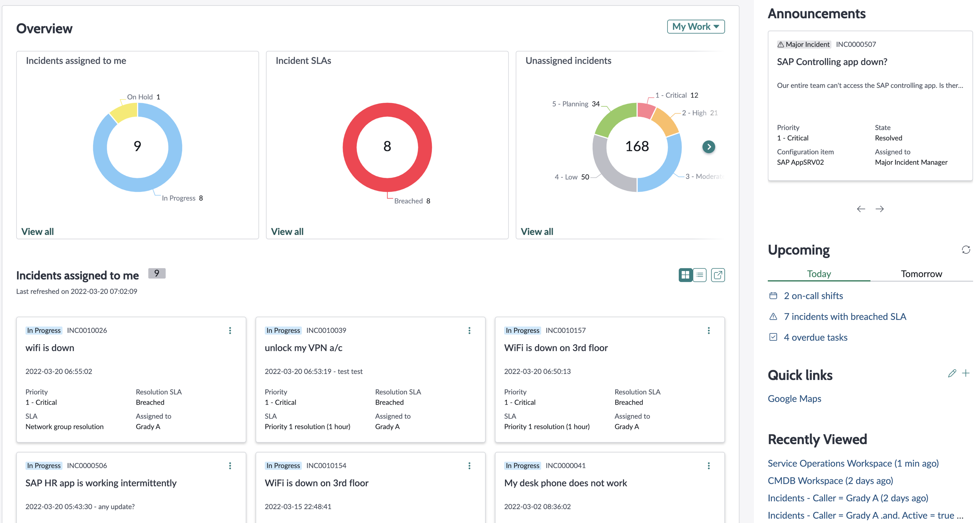Switch incidents to card grid view
Image resolution: width=980 pixels, height=523 pixels.
coord(685,275)
